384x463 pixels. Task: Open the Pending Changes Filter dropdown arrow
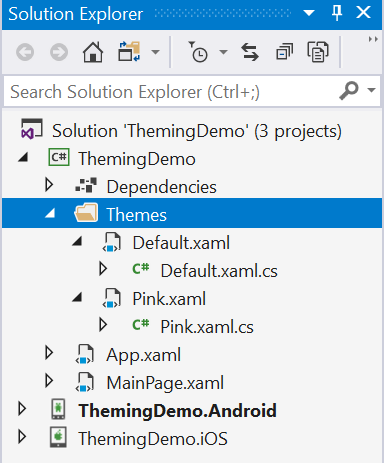pyautogui.click(x=223, y=52)
